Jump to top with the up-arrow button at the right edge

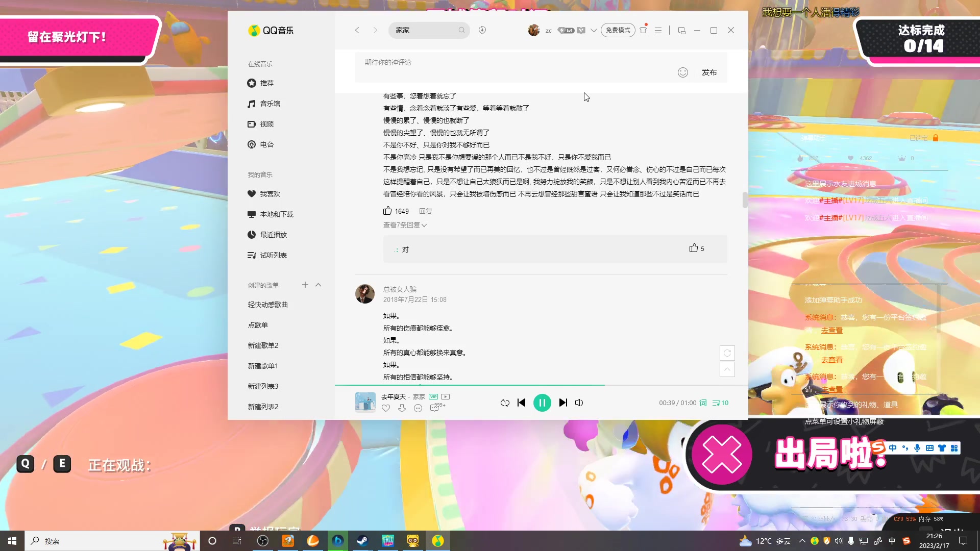(x=727, y=369)
